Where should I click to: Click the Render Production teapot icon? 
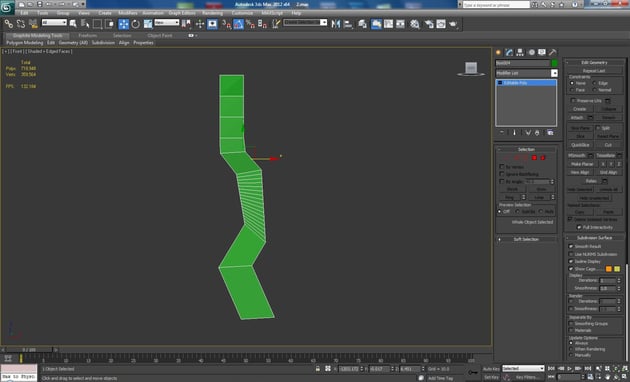point(454,24)
